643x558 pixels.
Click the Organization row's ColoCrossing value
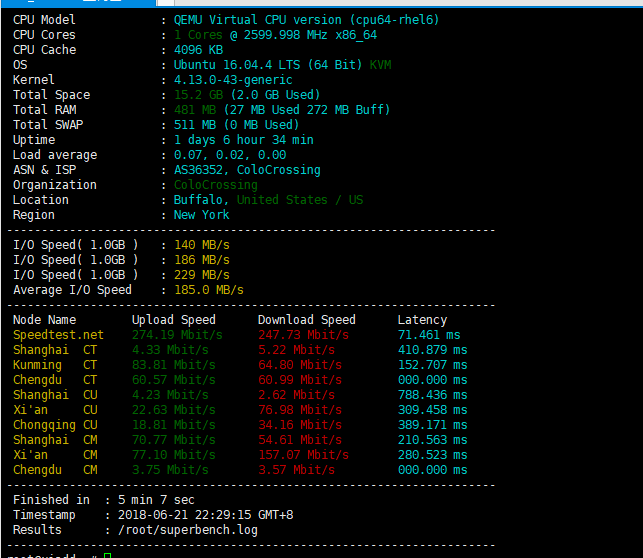(216, 185)
